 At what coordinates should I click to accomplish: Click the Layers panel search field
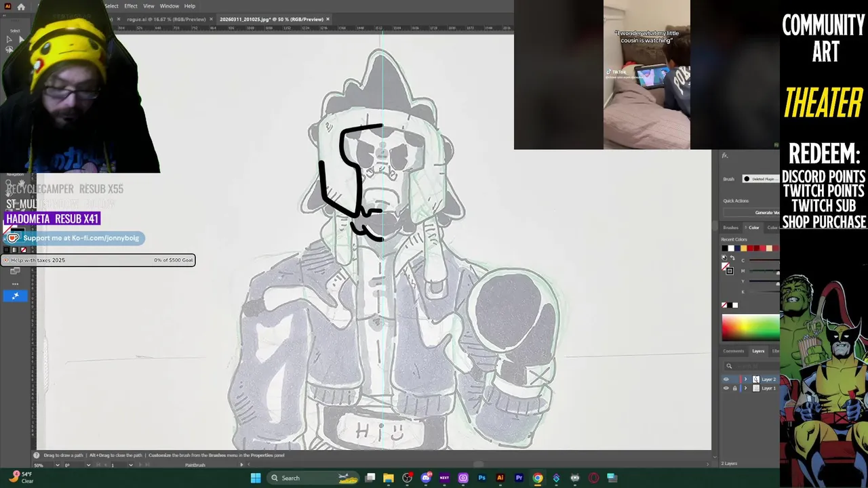pyautogui.click(x=751, y=366)
